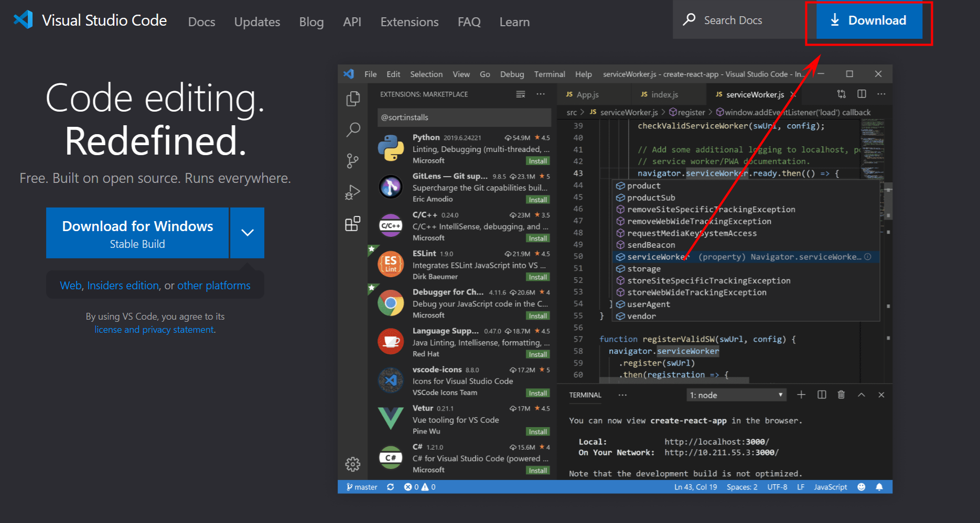Open the editor More Actions ellipsis
Viewport: 980px width, 523px height.
tap(881, 94)
